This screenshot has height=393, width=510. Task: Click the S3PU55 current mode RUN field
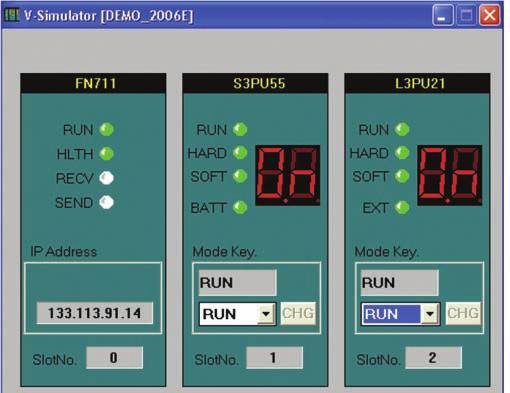click(237, 283)
